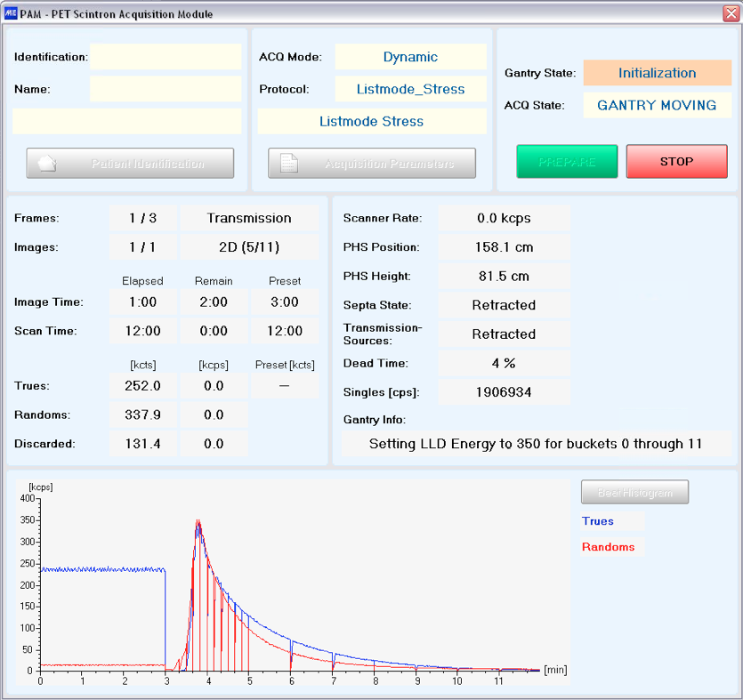The height and width of the screenshot is (700, 743).
Task: Click the PAM application icon in title bar
Action: pos(11,14)
